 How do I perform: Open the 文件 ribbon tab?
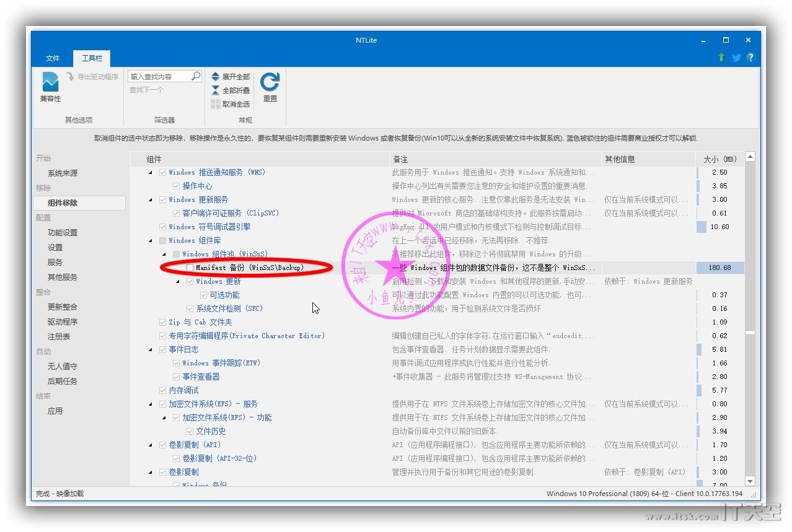click(53, 58)
